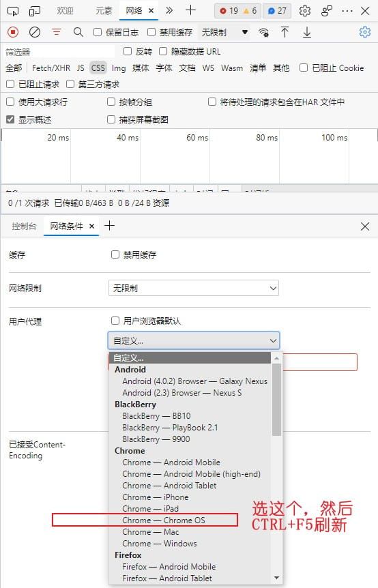Open the 欢迎 tab
This screenshot has width=378, height=588.
click(65, 11)
